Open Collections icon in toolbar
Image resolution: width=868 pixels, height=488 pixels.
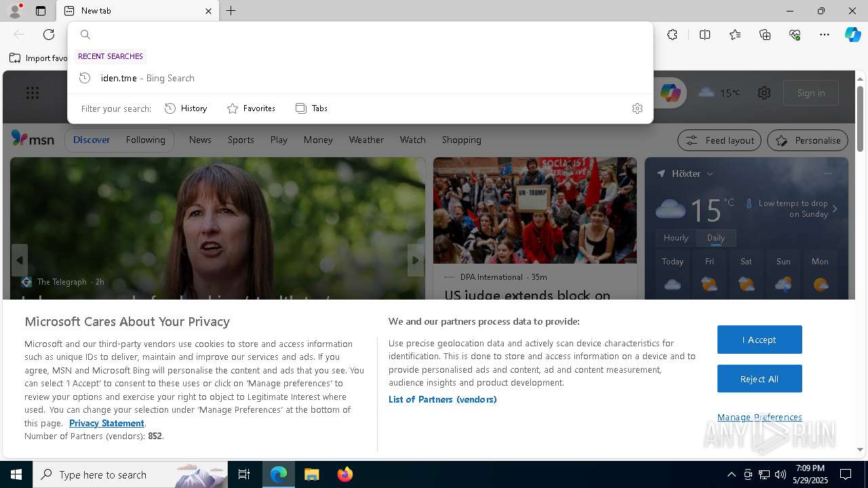click(765, 35)
